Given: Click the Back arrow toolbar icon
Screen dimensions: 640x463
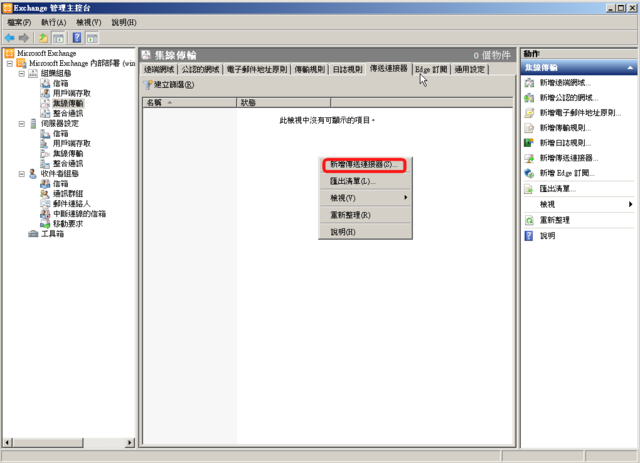Looking at the screenshot, I should (x=9, y=38).
